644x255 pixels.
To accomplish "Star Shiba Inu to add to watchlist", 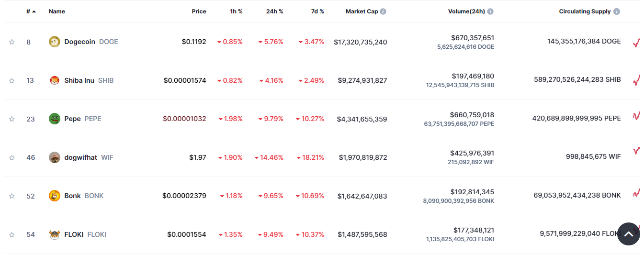I will point(11,80).
